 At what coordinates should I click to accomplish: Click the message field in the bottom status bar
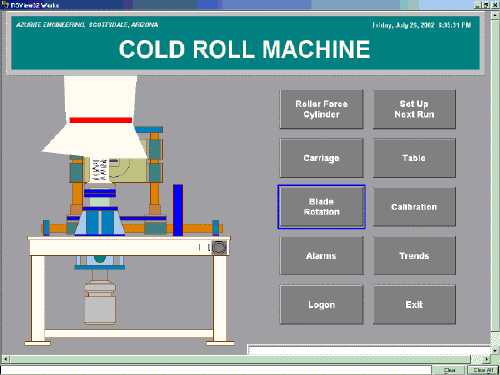click(216, 370)
